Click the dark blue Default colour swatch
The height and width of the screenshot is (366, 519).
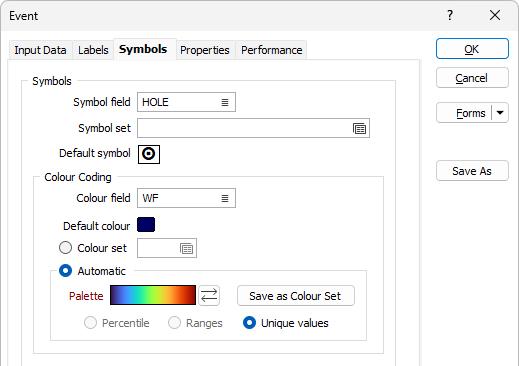146,225
